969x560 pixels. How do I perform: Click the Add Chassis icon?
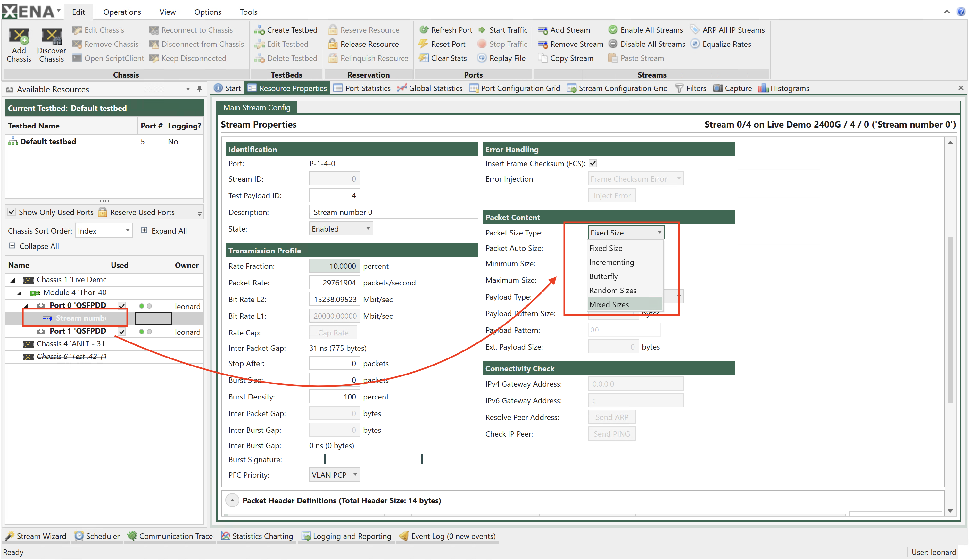tap(19, 37)
